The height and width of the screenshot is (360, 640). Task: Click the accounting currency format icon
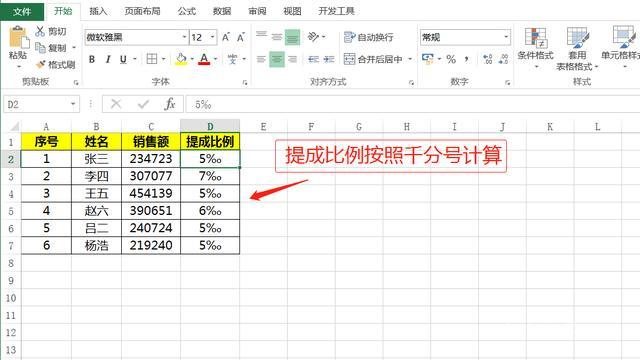[427, 59]
